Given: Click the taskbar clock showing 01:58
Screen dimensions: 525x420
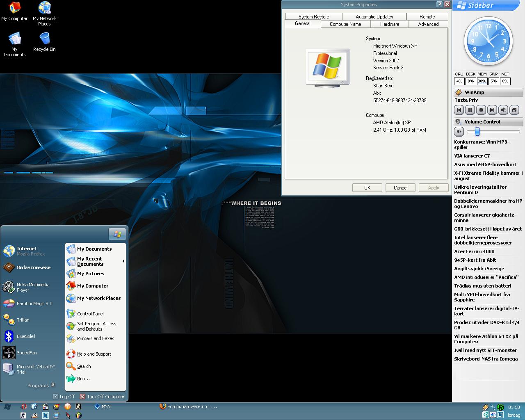Looking at the screenshot, I should click(x=514, y=407).
